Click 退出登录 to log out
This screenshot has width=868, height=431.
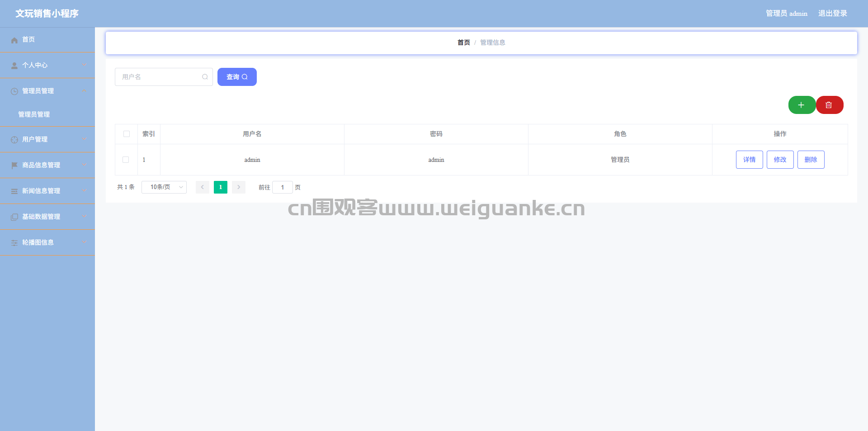click(833, 14)
